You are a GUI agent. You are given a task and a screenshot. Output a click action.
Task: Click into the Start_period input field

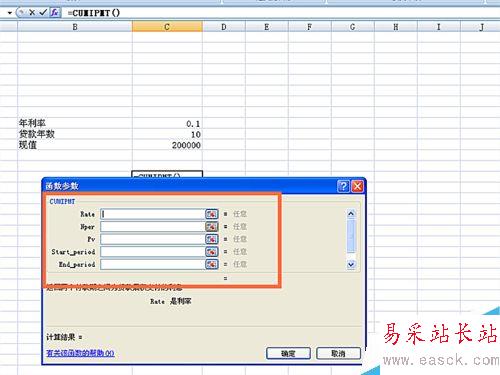coord(153,252)
